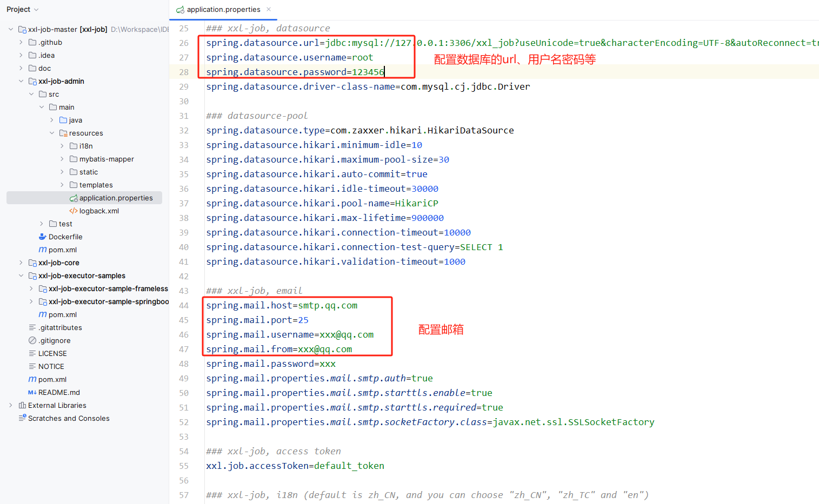Viewport: 819px width, 504px height.
Task: Click the NOTICE file icon
Action: 32,366
